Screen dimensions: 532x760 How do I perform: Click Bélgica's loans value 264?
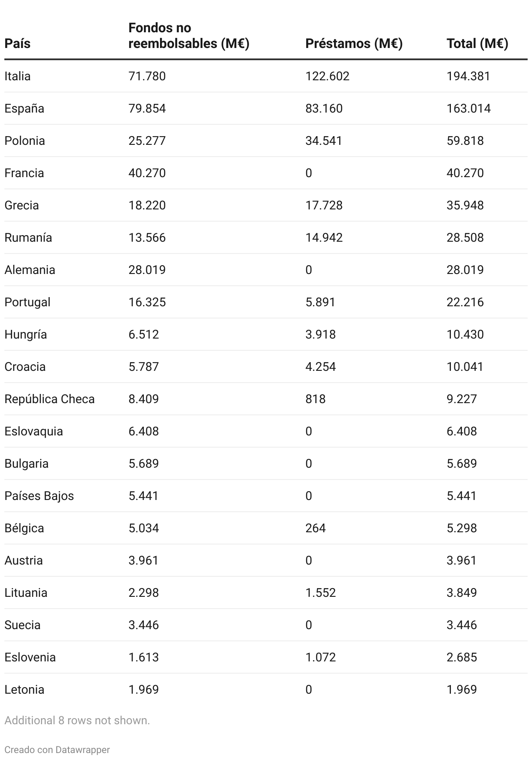315,528
